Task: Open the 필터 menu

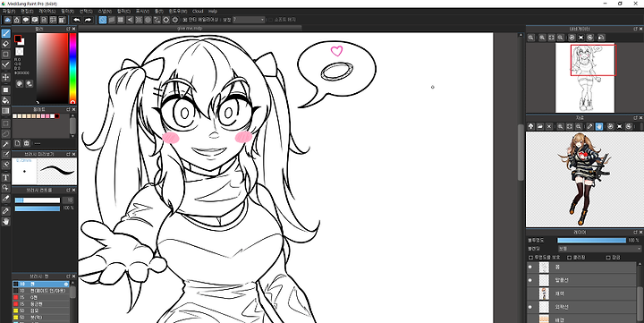Action: [x=67, y=12]
